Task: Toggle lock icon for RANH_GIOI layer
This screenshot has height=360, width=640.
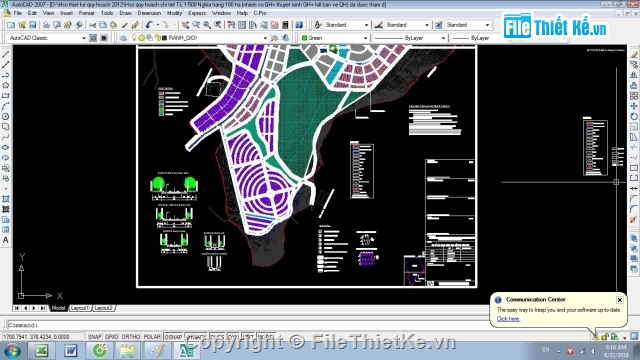Action: 158,38
